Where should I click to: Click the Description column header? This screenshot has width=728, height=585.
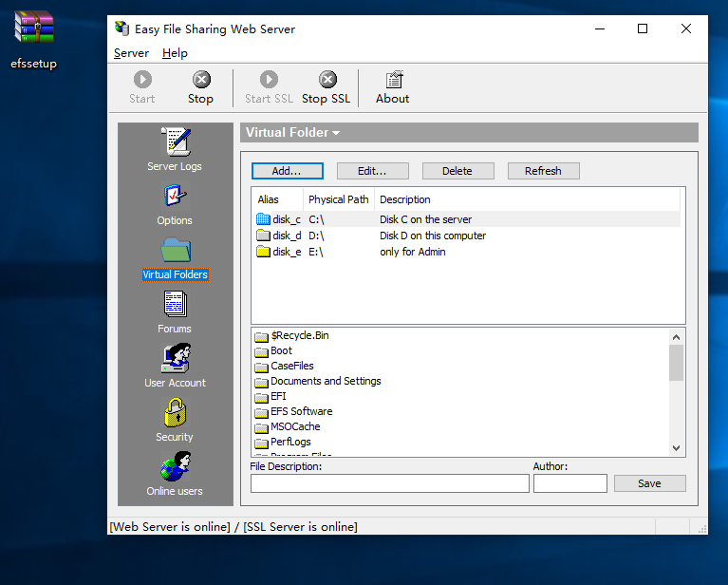click(528, 199)
